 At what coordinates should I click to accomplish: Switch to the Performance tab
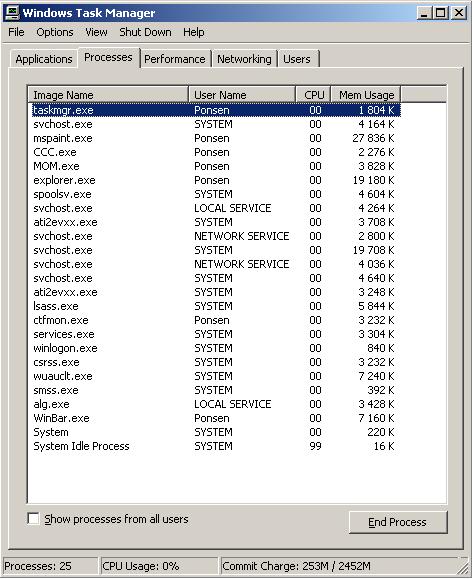pyautogui.click(x=175, y=59)
